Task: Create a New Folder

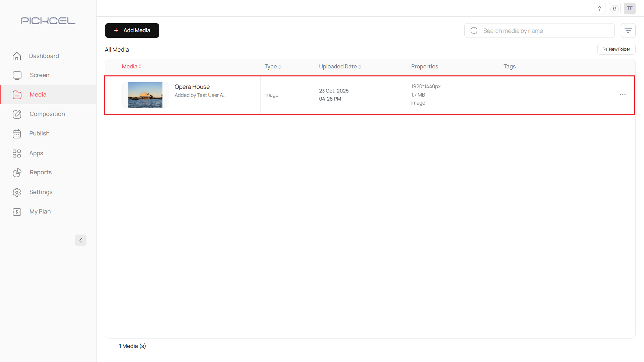Action: (x=616, y=49)
